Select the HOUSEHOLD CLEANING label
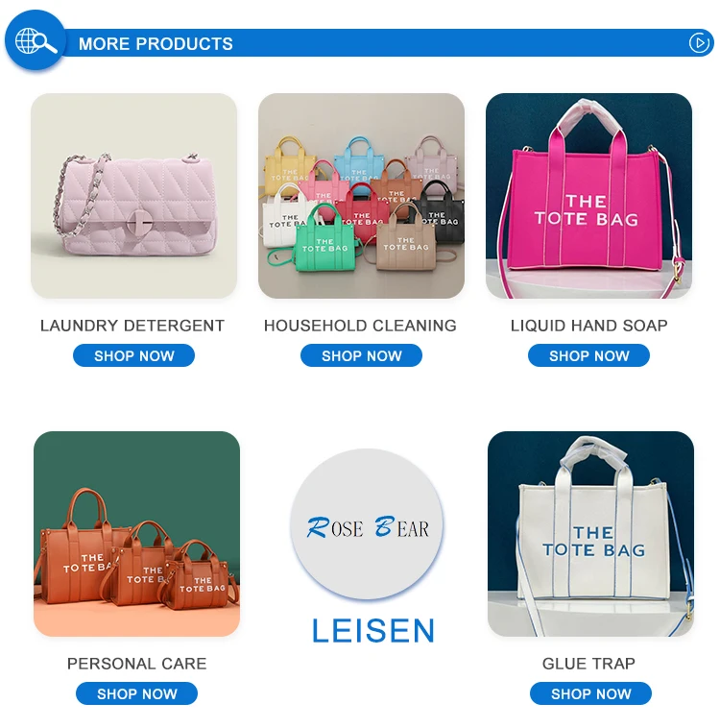 pos(360,326)
